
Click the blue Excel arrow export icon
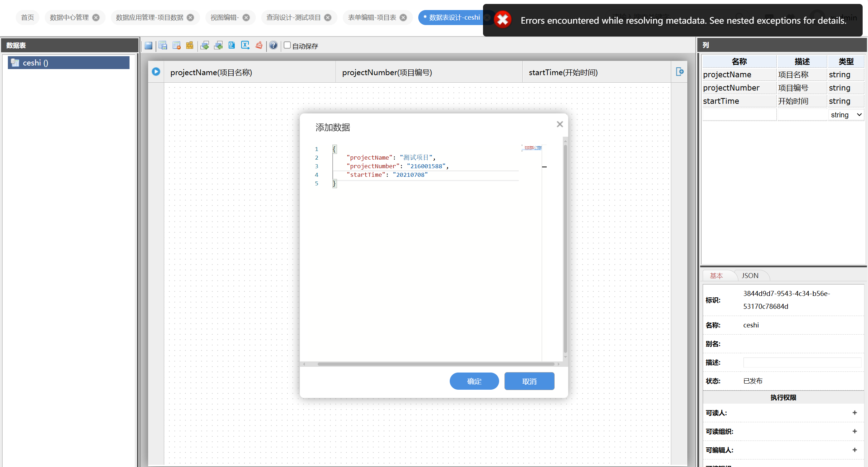pos(245,45)
